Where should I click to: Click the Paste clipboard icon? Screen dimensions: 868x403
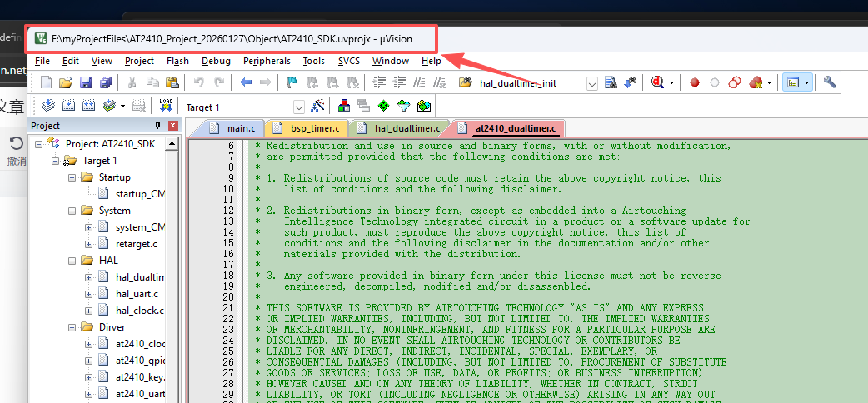[x=172, y=82]
